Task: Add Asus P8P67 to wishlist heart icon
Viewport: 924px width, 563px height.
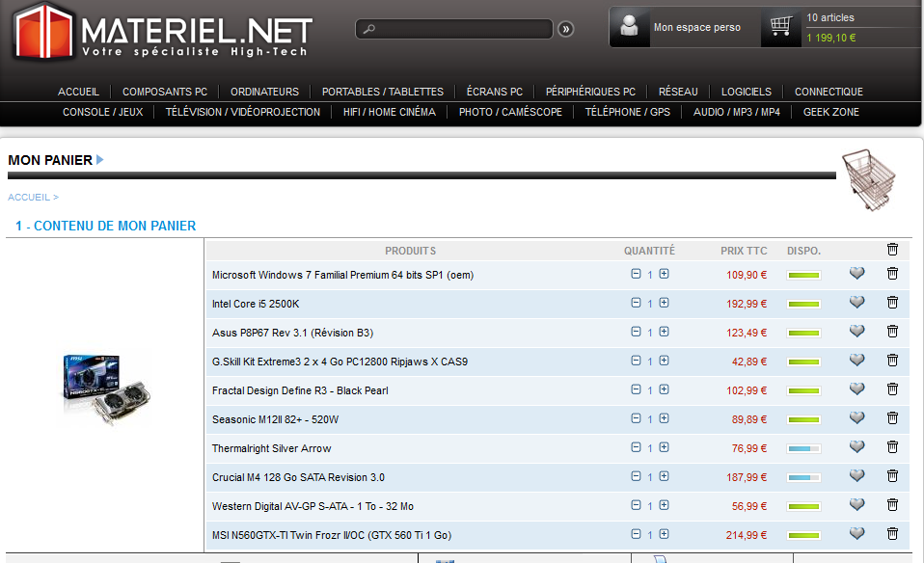Action: [856, 332]
